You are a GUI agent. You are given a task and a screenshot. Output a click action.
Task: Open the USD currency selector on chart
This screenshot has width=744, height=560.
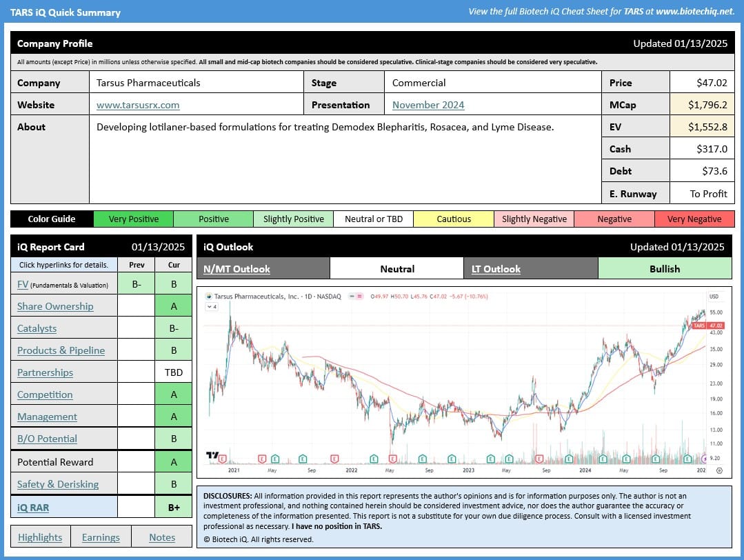[x=714, y=296]
